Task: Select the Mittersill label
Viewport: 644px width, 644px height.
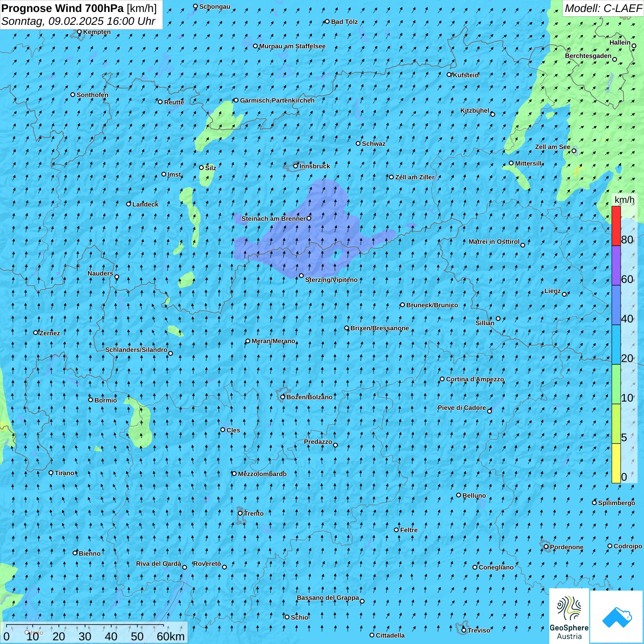Action: (x=529, y=163)
